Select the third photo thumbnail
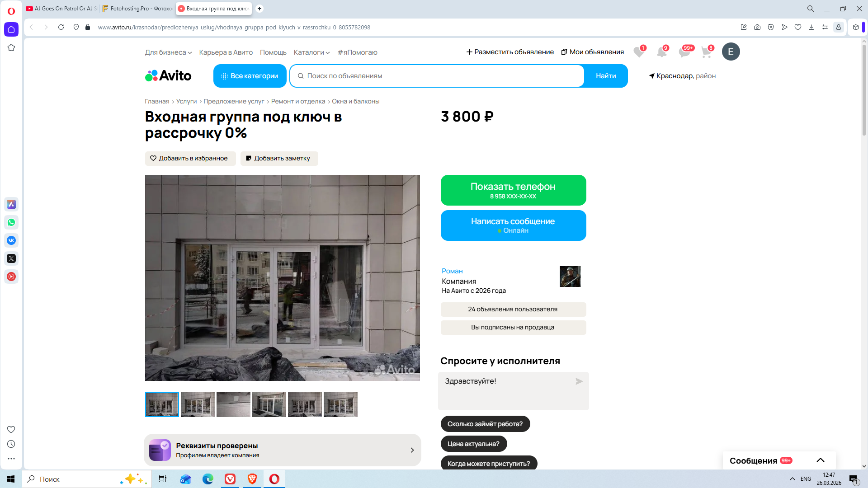 pyautogui.click(x=233, y=404)
